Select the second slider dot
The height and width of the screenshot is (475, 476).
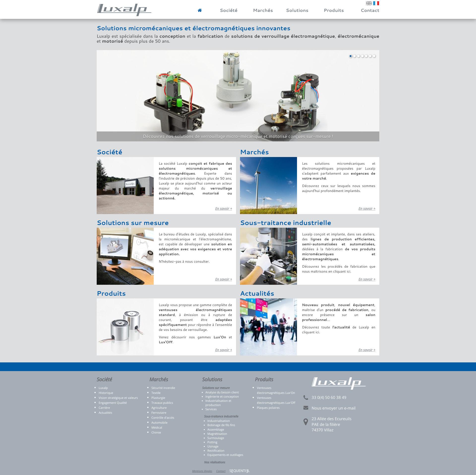click(355, 56)
